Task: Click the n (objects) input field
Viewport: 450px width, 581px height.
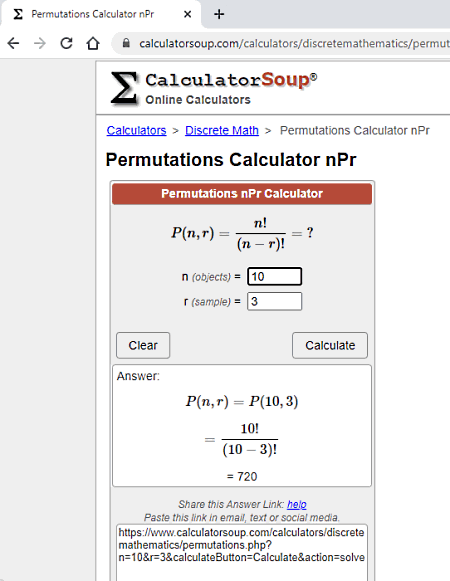Action: coord(274,276)
